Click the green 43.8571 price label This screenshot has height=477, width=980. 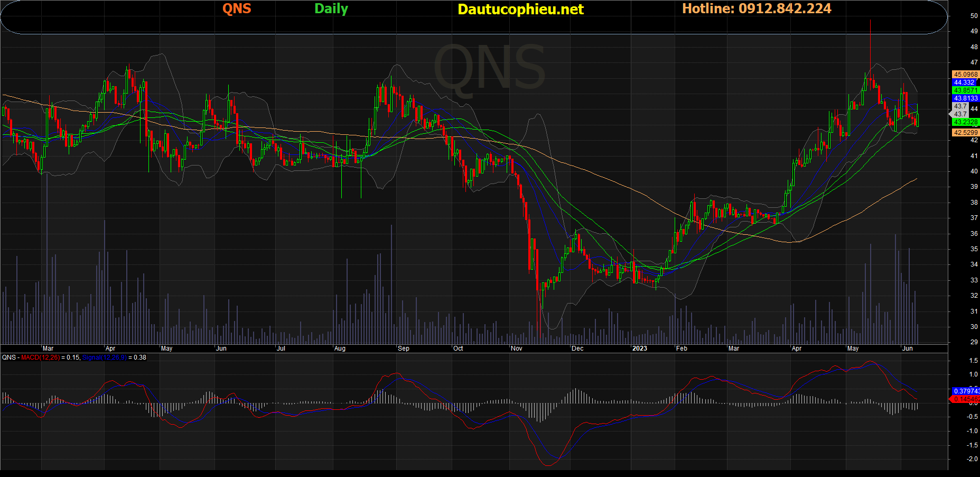(x=965, y=90)
